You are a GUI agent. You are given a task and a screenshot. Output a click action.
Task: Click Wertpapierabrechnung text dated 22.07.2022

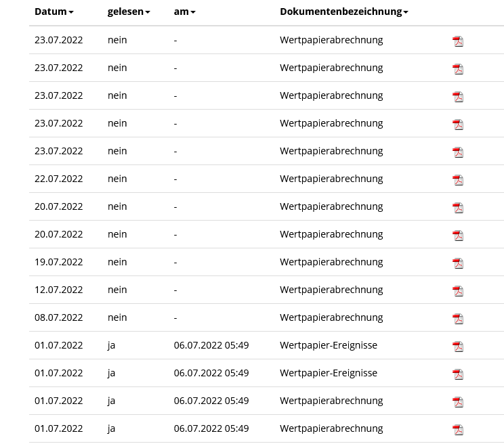(331, 179)
